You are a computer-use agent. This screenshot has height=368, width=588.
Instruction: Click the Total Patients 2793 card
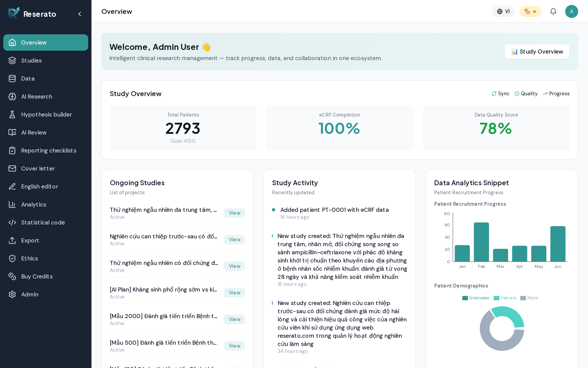tap(183, 128)
